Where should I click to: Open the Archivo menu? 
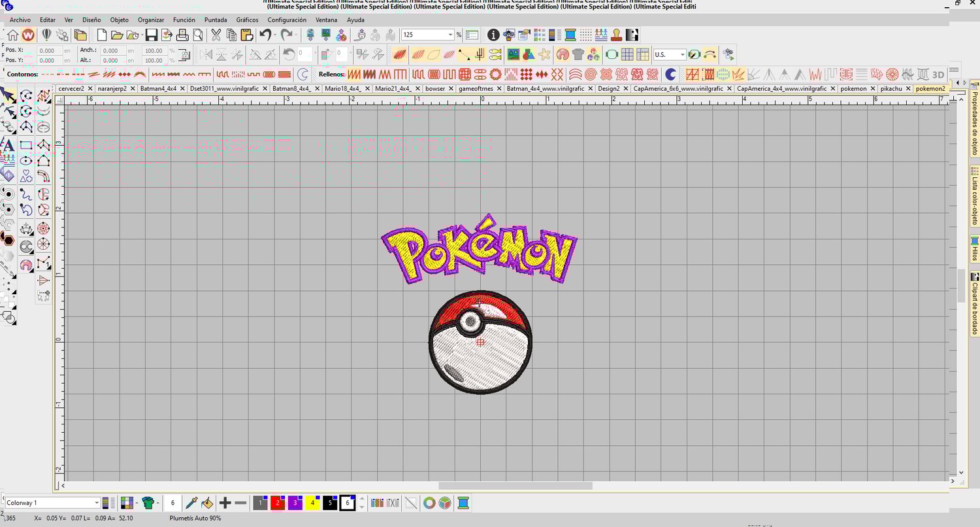click(20, 20)
